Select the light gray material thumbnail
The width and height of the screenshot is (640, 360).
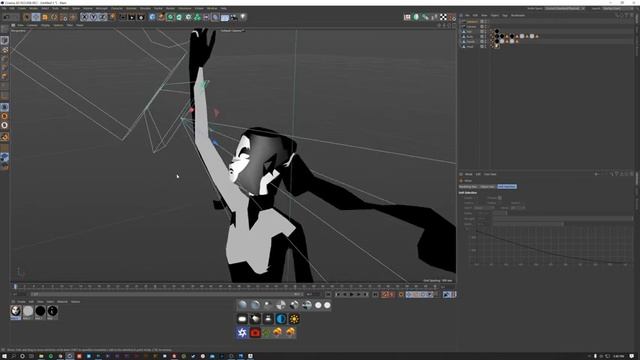pos(28,311)
